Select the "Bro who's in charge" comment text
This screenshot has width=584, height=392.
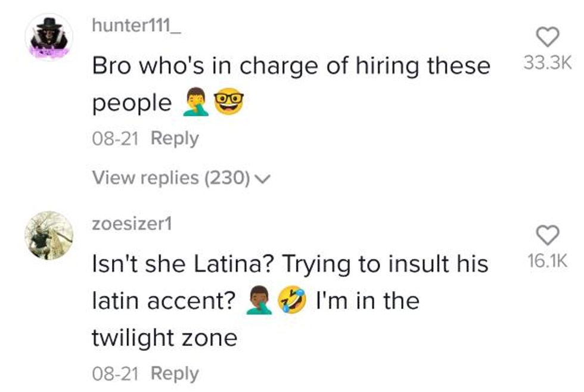click(x=291, y=66)
